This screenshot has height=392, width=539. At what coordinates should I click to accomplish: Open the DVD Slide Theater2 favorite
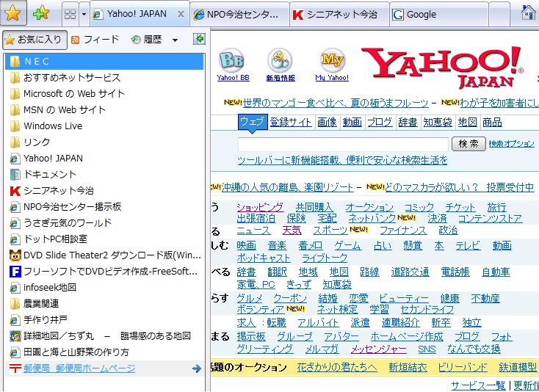pos(104,255)
